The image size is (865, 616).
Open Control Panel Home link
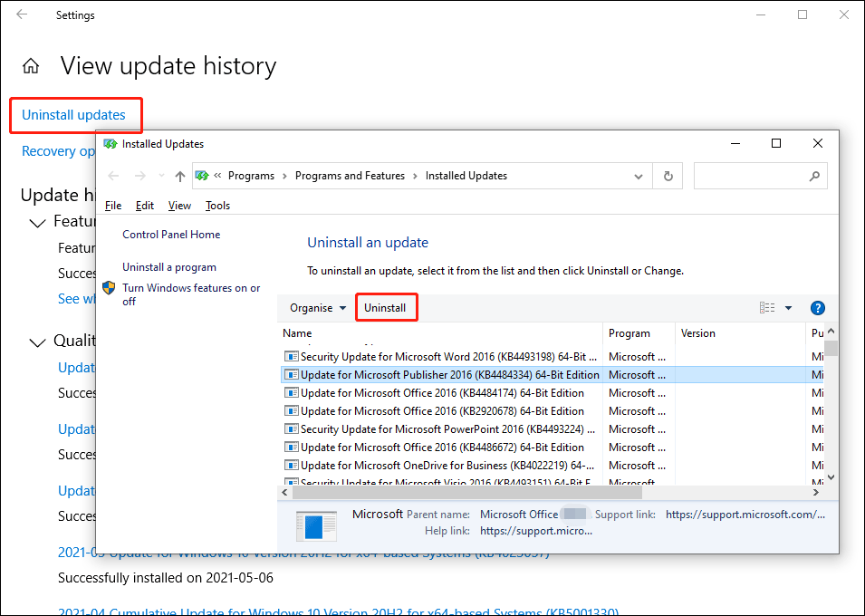pos(171,234)
